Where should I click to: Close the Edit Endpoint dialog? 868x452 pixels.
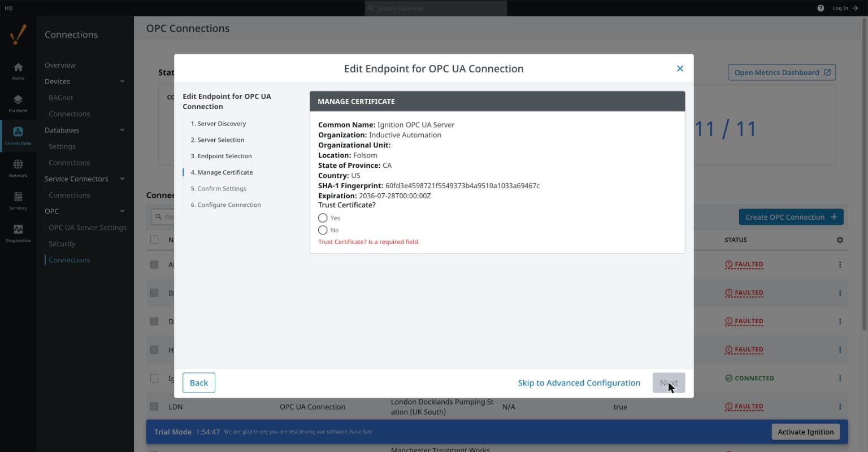click(680, 68)
